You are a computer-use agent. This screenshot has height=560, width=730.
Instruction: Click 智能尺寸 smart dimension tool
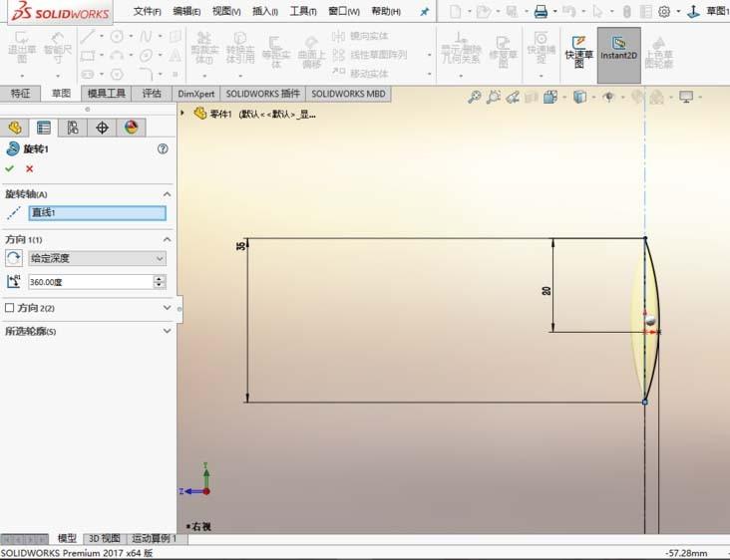pos(58,48)
